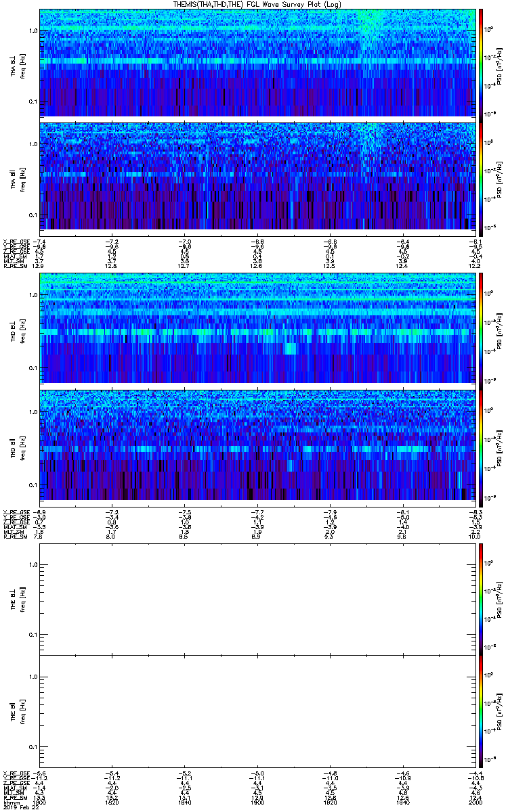Click the 1940 time tick label
This screenshot has width=508, height=812.
click(x=402, y=802)
